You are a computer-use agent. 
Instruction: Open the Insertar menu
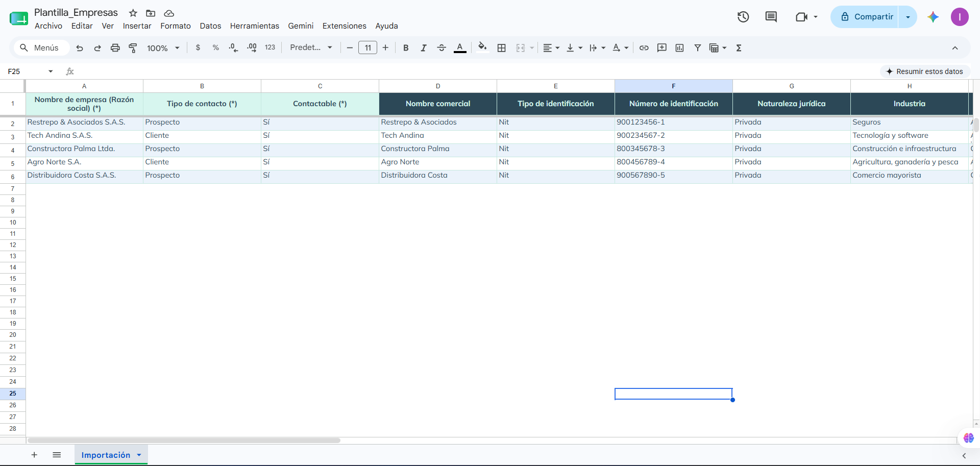pos(137,26)
